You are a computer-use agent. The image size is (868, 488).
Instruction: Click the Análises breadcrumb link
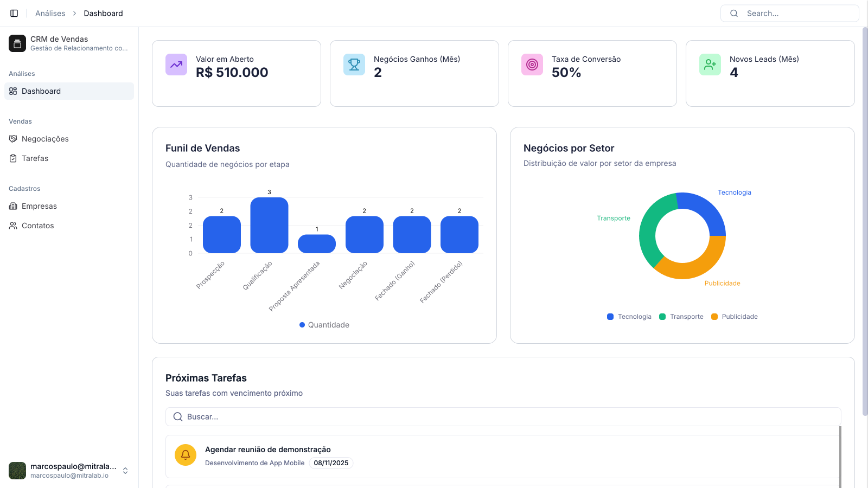click(x=50, y=13)
